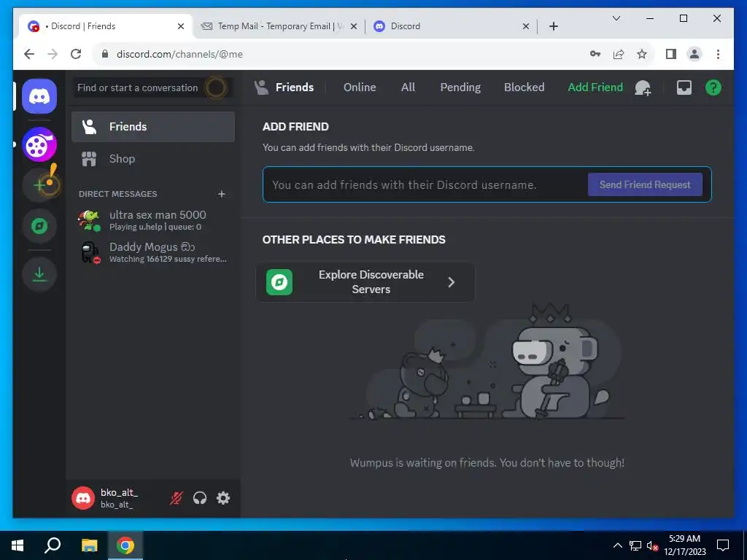This screenshot has height=560, width=747.
Task: Open saved passwords key icon
Action: pyautogui.click(x=595, y=54)
